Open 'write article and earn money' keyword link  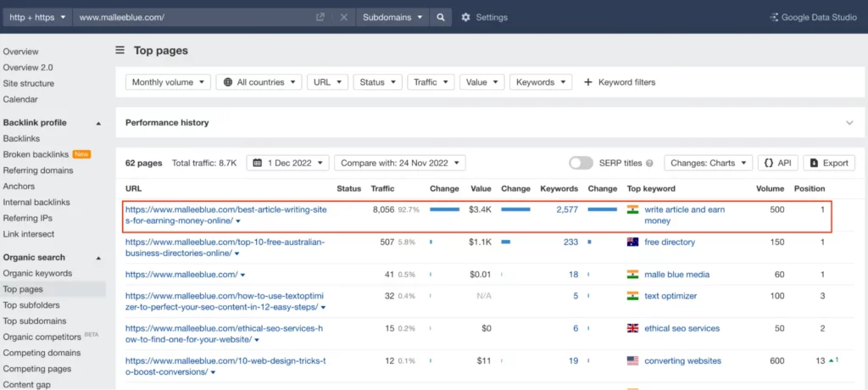pos(684,215)
